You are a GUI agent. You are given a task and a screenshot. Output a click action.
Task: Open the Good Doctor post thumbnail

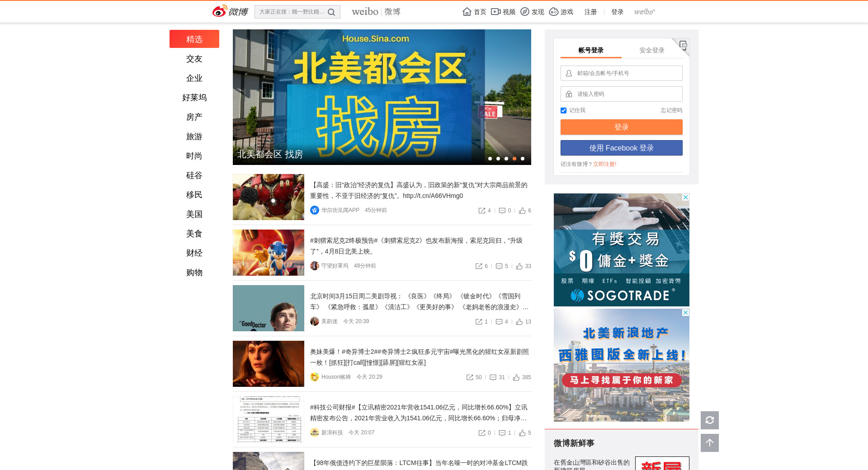point(269,308)
